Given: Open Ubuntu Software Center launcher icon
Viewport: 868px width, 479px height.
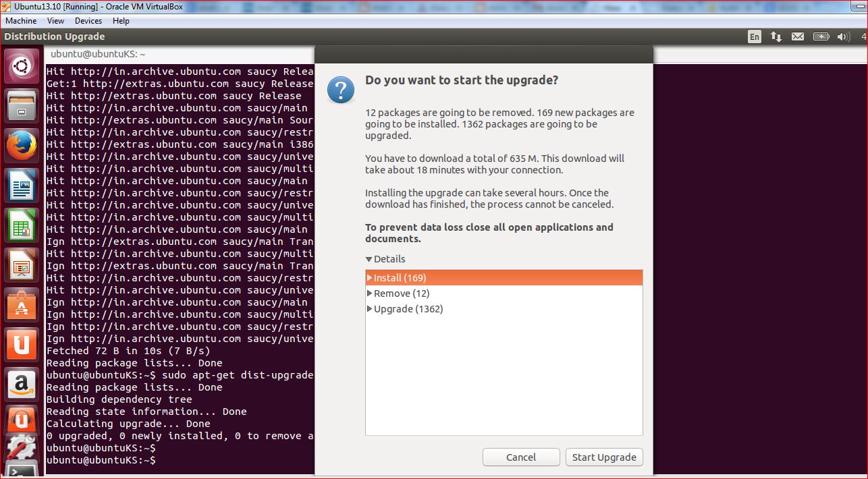Looking at the screenshot, I should point(22,305).
